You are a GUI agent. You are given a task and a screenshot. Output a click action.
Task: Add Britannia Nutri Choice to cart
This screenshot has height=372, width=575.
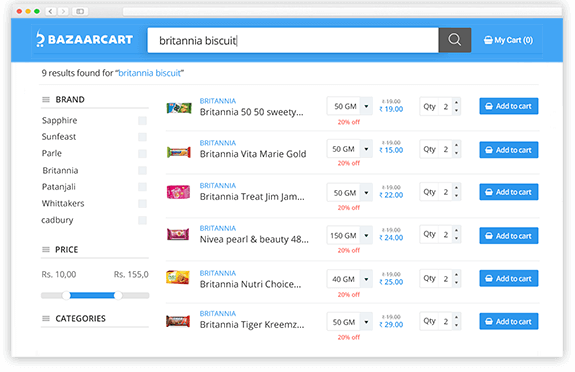pos(509,278)
